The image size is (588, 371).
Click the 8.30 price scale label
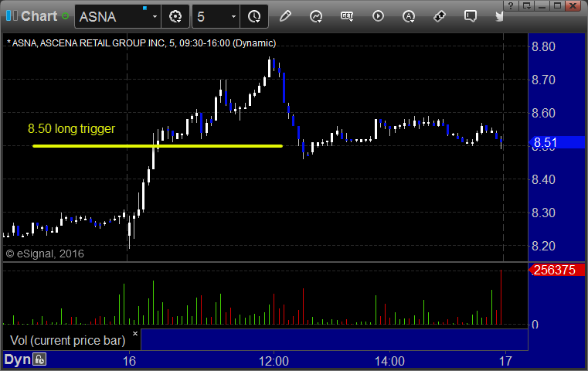pyautogui.click(x=543, y=213)
